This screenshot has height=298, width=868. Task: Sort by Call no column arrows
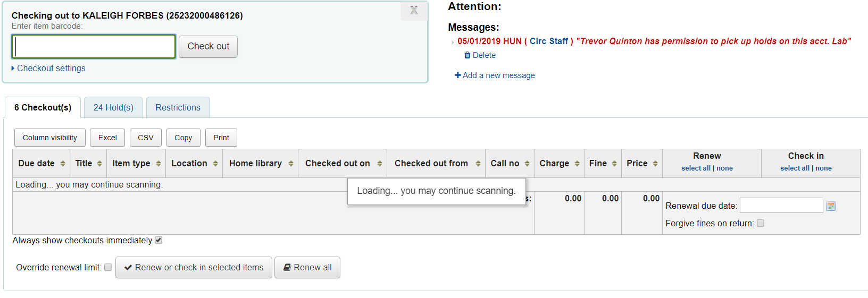527,164
